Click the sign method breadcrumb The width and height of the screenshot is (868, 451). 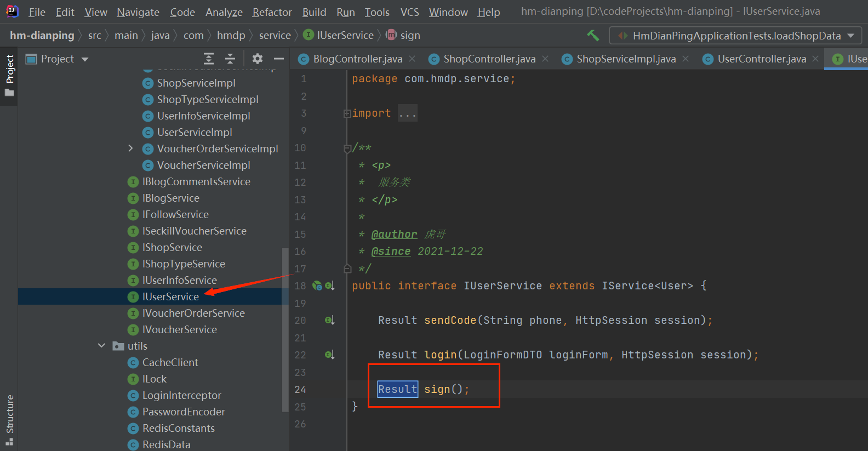click(x=403, y=36)
